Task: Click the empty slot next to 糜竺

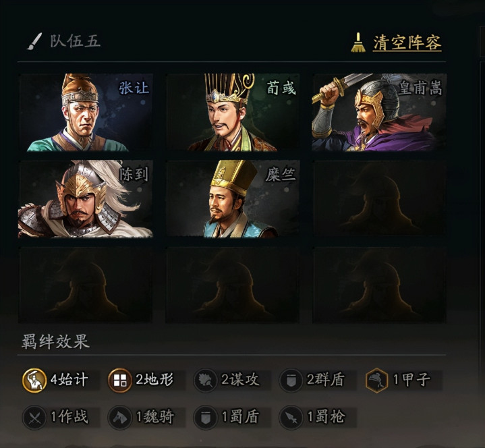Action: (379, 199)
